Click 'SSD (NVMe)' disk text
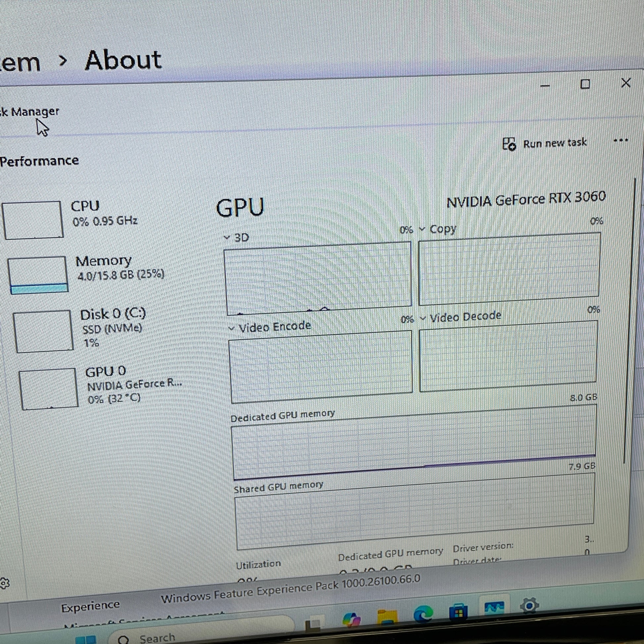Image resolution: width=644 pixels, height=644 pixels. (x=112, y=329)
